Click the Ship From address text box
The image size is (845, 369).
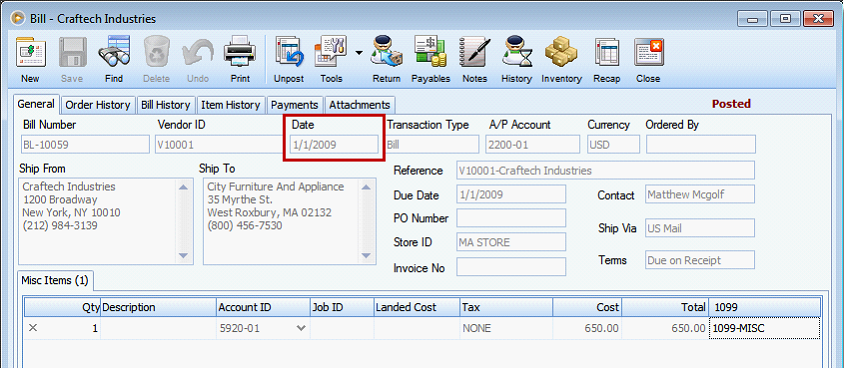106,221
